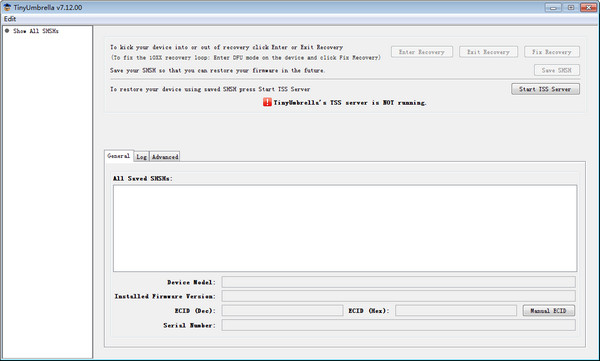600x361 pixels.
Task: Select the Show All SHSHs bullet icon
Action: pyautogui.click(x=7, y=31)
